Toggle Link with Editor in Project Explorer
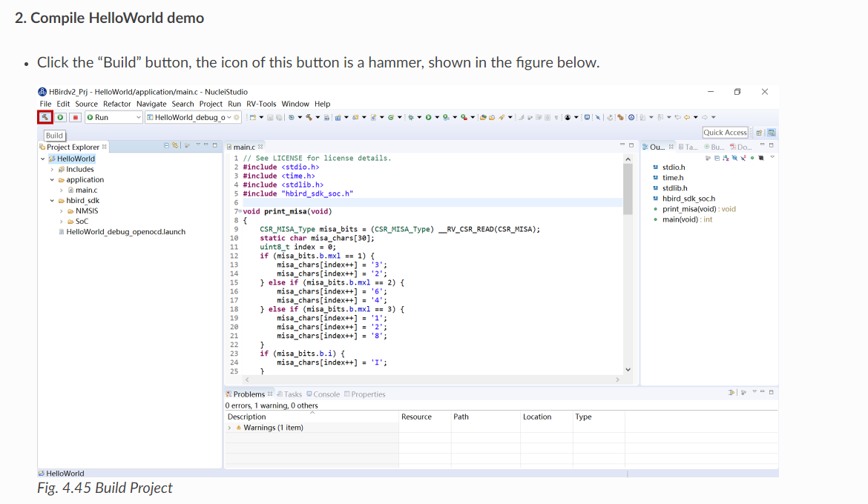The width and height of the screenshot is (868, 504). (176, 146)
